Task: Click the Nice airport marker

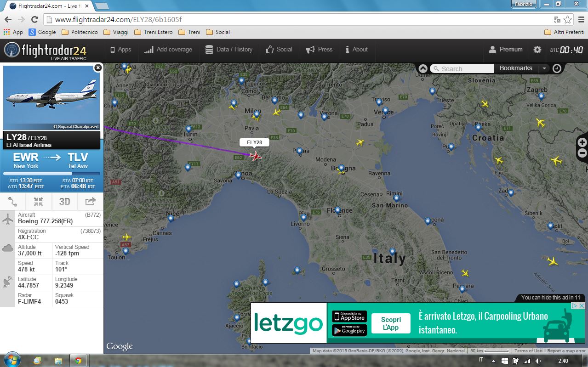Action: pyautogui.click(x=171, y=218)
